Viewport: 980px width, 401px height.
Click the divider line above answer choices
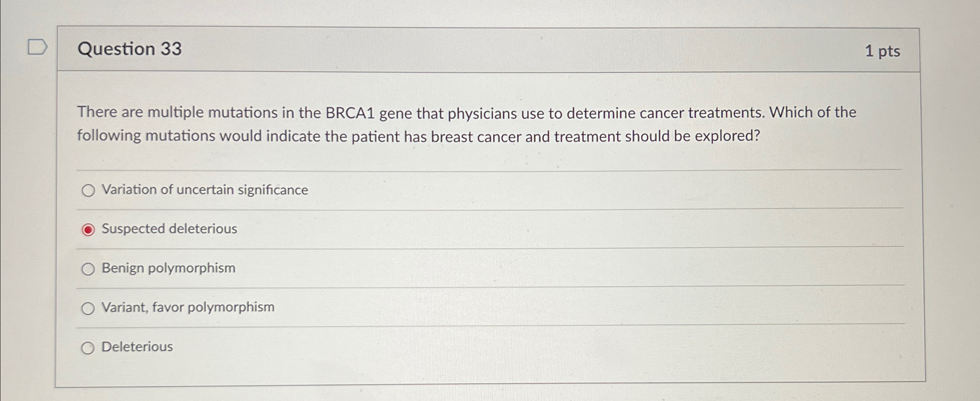point(475,170)
